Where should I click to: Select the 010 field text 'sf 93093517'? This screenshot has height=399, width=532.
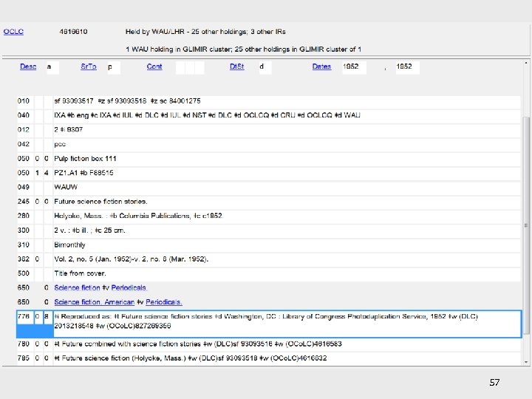coord(74,101)
